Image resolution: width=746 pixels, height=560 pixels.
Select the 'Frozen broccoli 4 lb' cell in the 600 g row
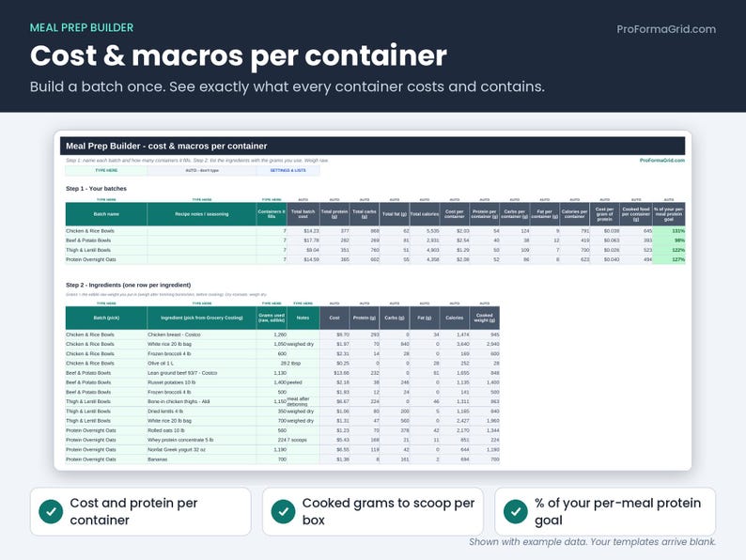coord(202,353)
